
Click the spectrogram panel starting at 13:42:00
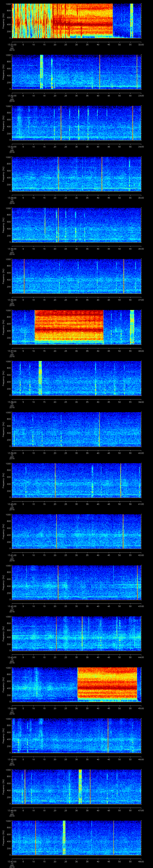pos(76,582)
